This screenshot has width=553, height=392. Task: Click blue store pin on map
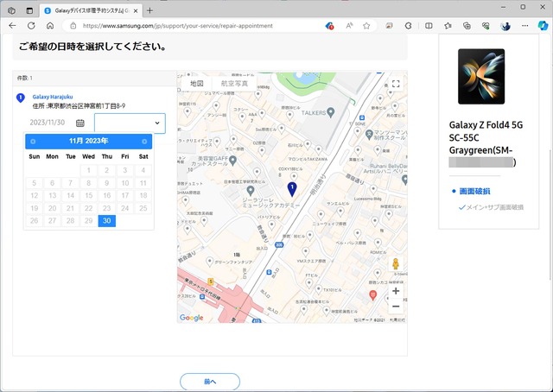(292, 189)
